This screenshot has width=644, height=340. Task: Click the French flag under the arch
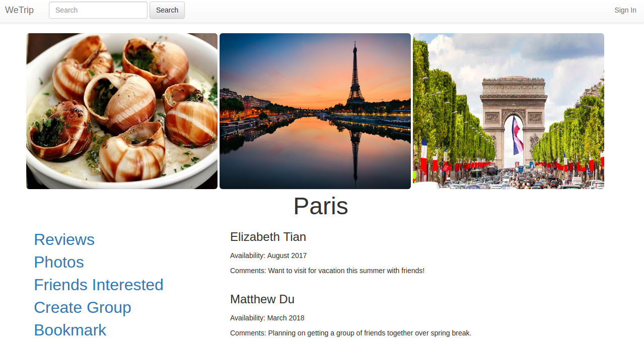518,135
